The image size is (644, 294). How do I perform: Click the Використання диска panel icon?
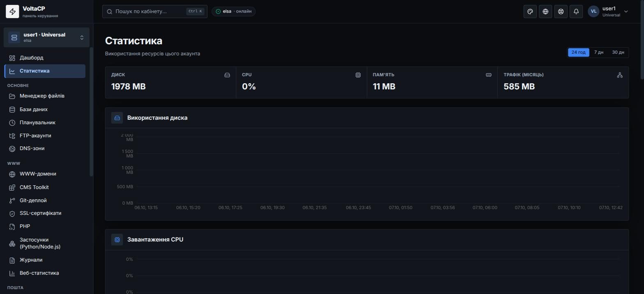coord(117,118)
